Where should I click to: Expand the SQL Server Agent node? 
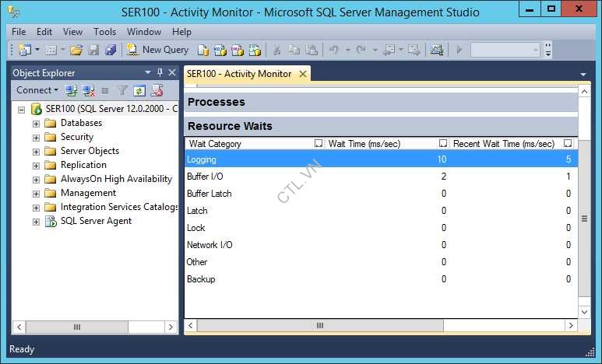tap(36, 222)
